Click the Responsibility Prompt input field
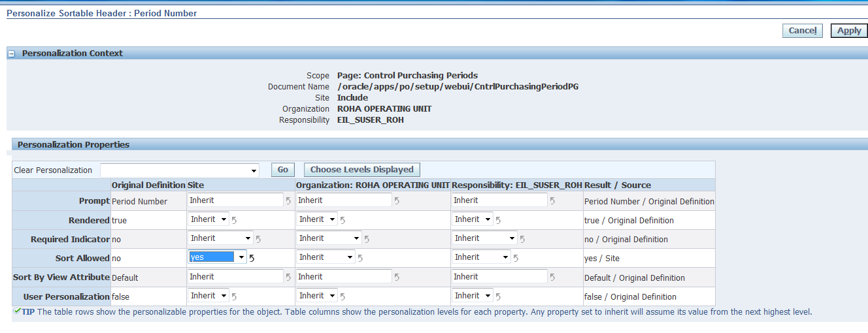 499,200
